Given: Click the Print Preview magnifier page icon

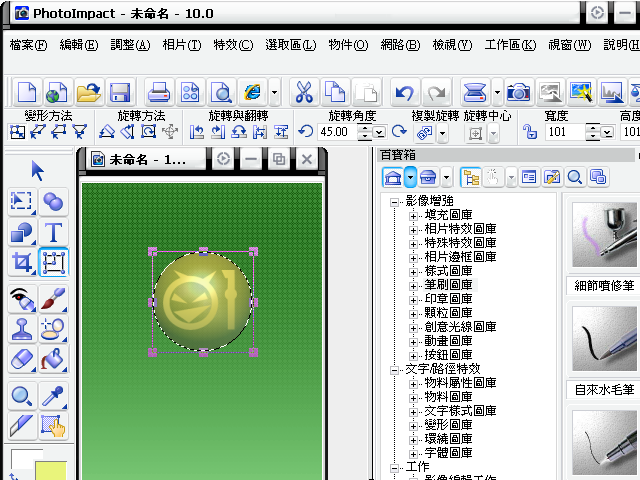Looking at the screenshot, I should 222,92.
